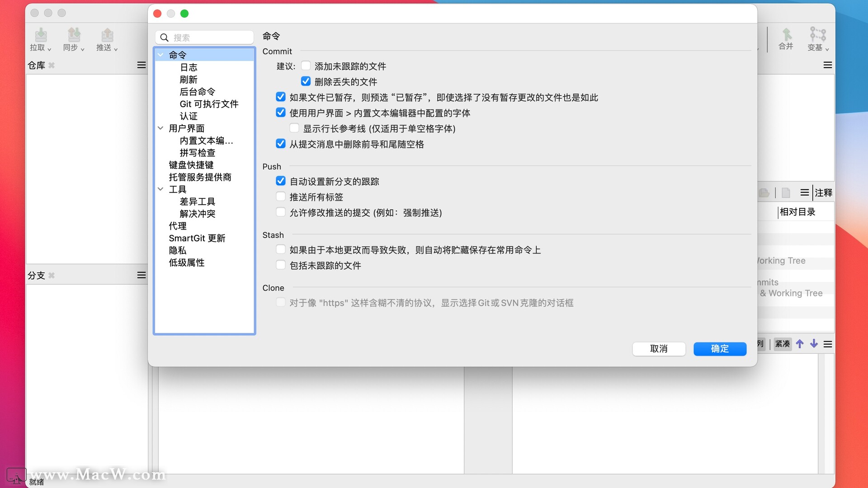Image resolution: width=868 pixels, height=488 pixels.
Task: Select 托管服务提供商 in preferences tree
Action: point(200,177)
